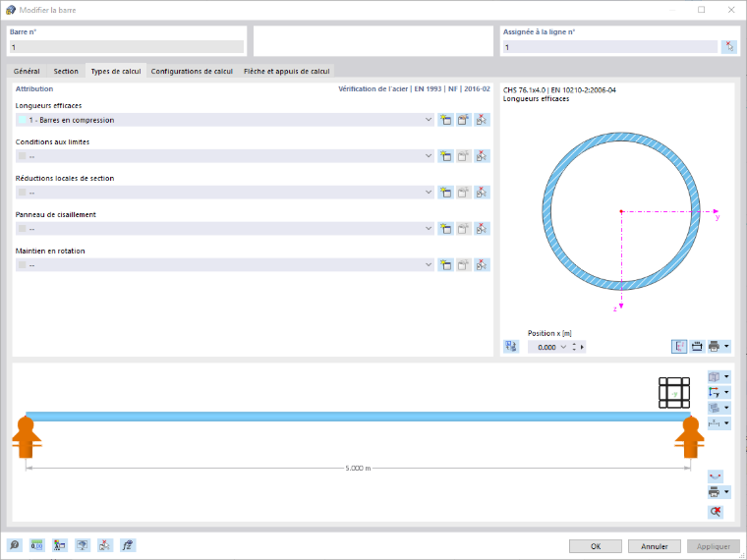Edit icon in Réductions locales de section row

464,193
